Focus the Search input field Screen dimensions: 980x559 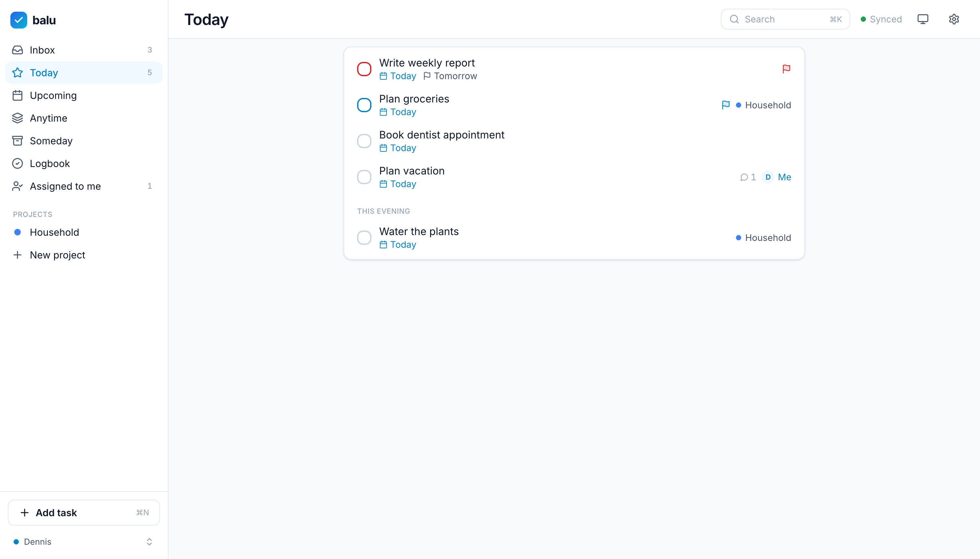click(x=785, y=19)
